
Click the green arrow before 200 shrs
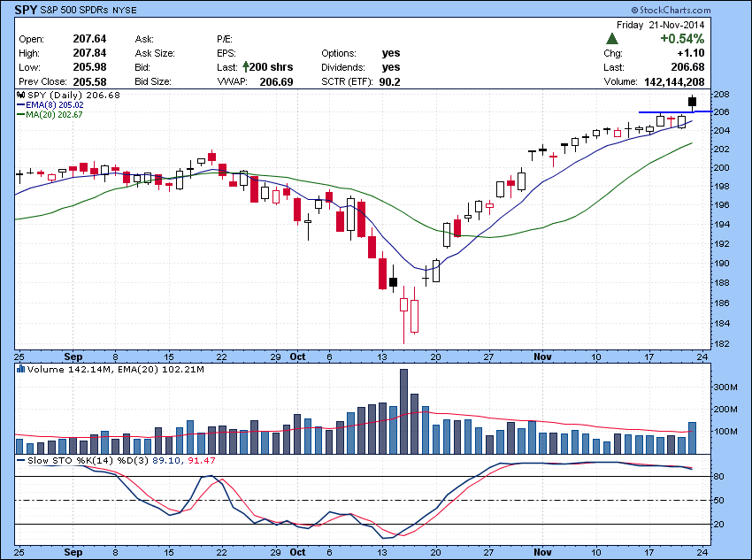coord(247,67)
